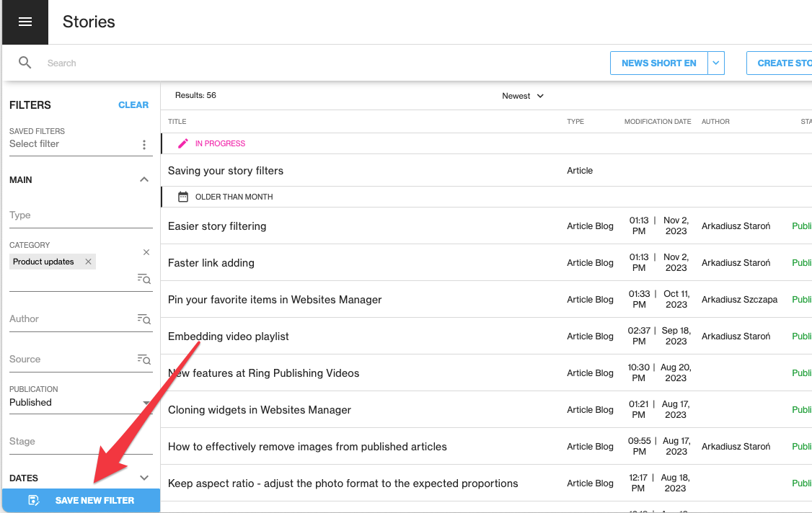Open Source list search icon
812x513 pixels.
pyautogui.click(x=144, y=360)
